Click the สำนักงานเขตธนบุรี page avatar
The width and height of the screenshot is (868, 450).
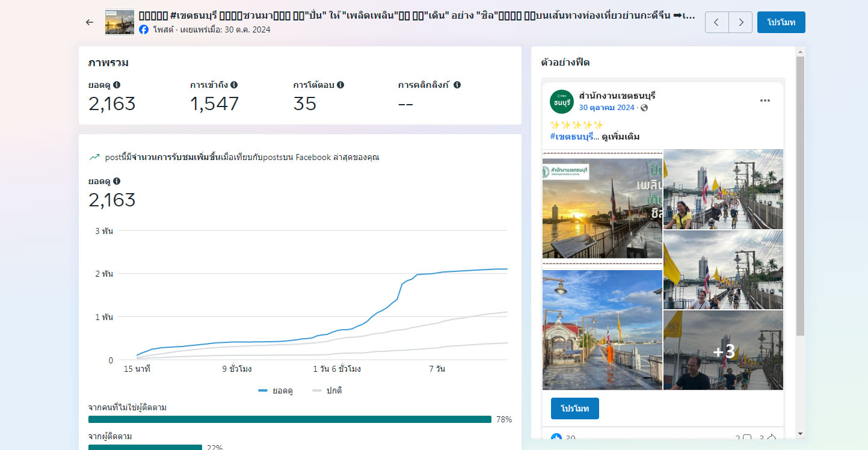tap(562, 102)
